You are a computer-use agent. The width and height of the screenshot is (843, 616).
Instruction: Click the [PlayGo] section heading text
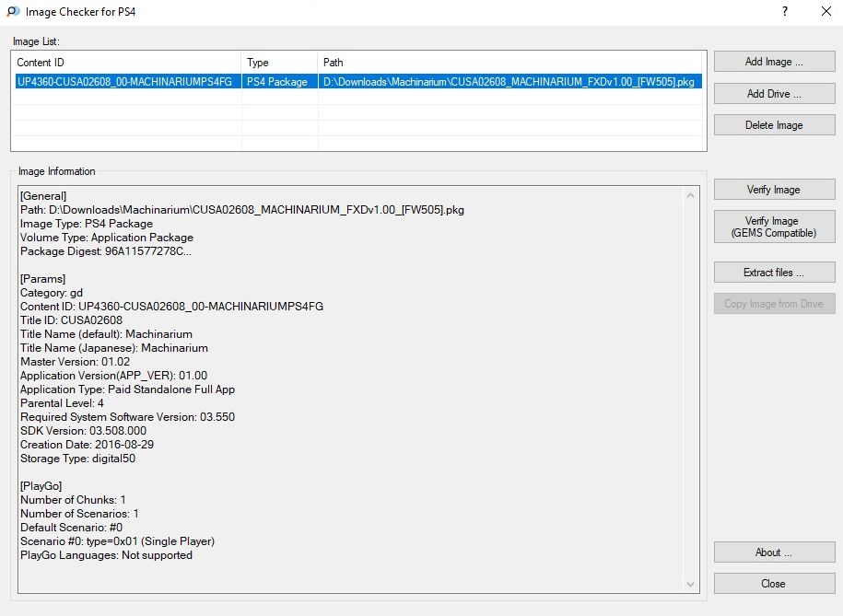(x=41, y=486)
